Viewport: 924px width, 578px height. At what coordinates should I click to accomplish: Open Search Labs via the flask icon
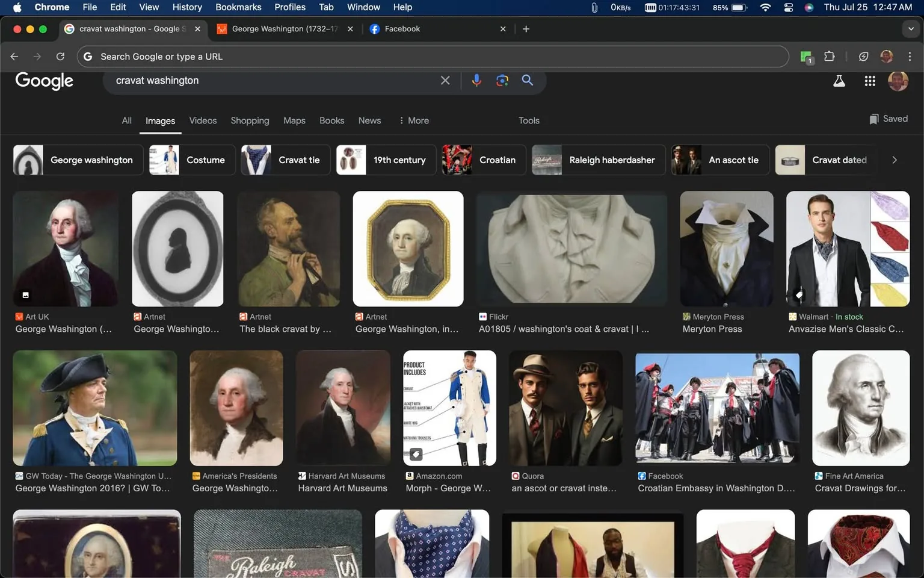[x=839, y=80]
